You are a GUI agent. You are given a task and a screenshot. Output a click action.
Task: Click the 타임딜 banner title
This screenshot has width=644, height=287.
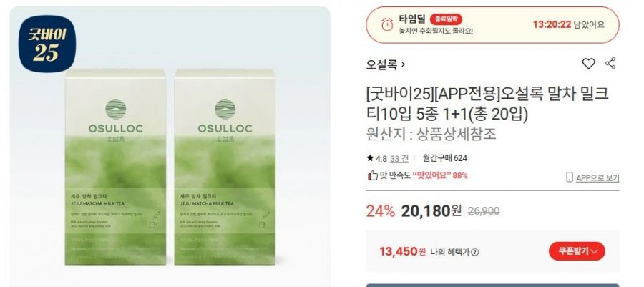click(x=412, y=19)
